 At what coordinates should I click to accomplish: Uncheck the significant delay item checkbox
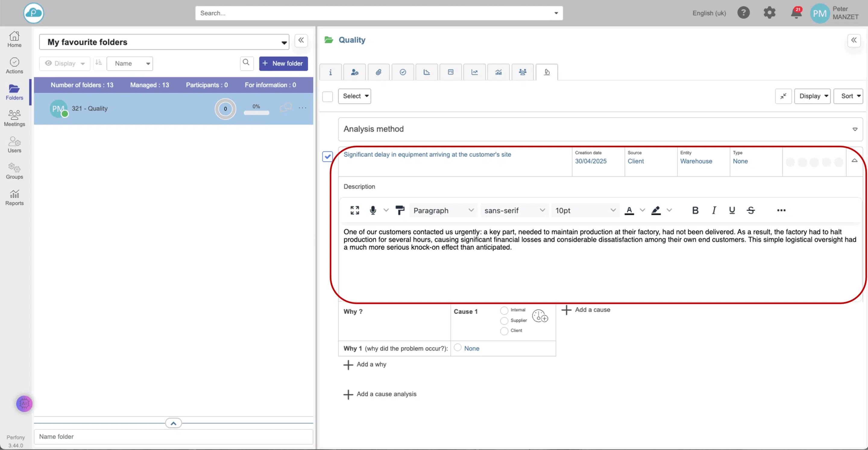(328, 157)
